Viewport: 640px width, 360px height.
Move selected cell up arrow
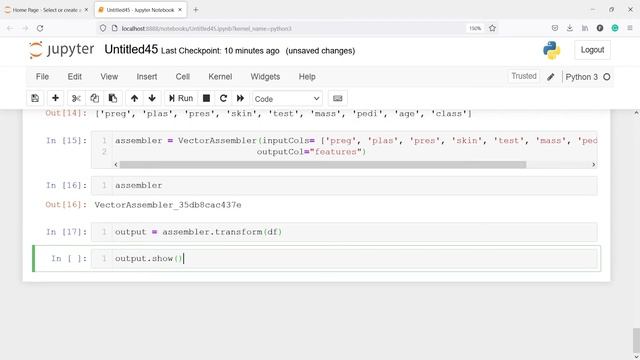134,98
